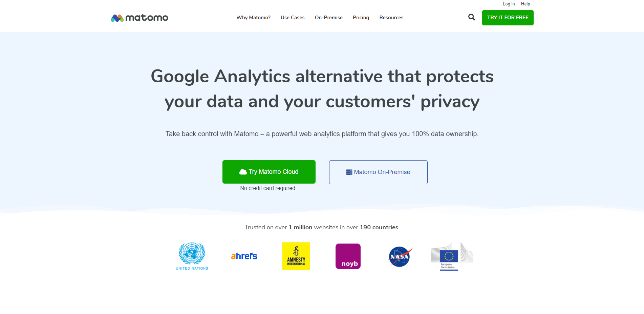644x314 pixels.
Task: Select the Amnesty International logo
Action: [x=296, y=256]
